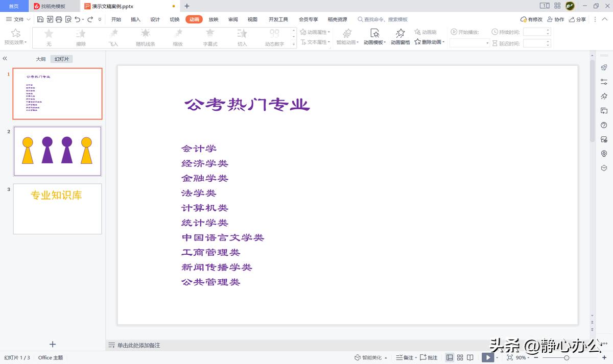This screenshot has width=613, height=364.
Task: Apply the 缩放 (Zoom) animation effect
Action: [x=178, y=37]
